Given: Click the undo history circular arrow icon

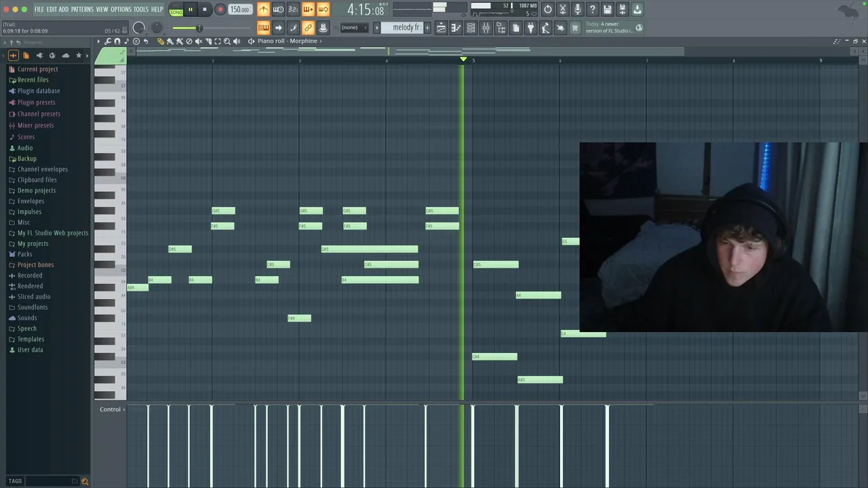Looking at the screenshot, I should [548, 9].
